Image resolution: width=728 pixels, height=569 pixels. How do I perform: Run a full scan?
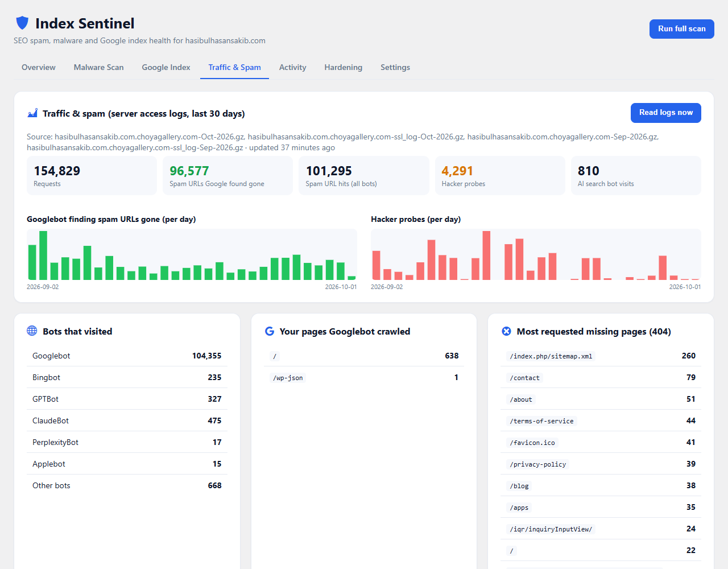(x=681, y=29)
